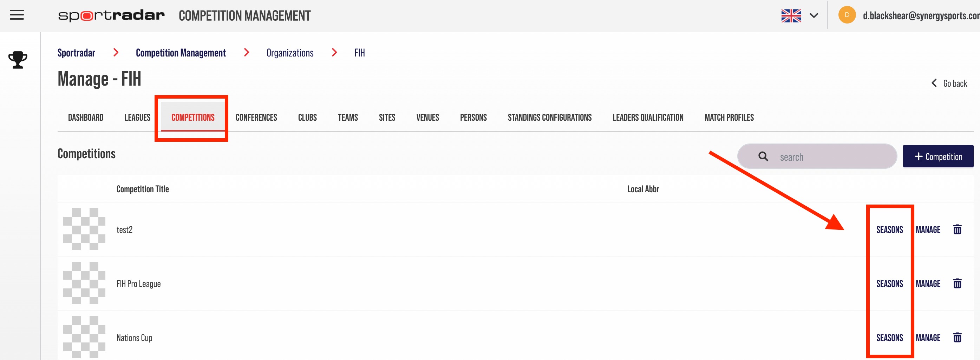This screenshot has width=980, height=360.
Task: Click the trophy sidebar icon
Action: (18, 60)
